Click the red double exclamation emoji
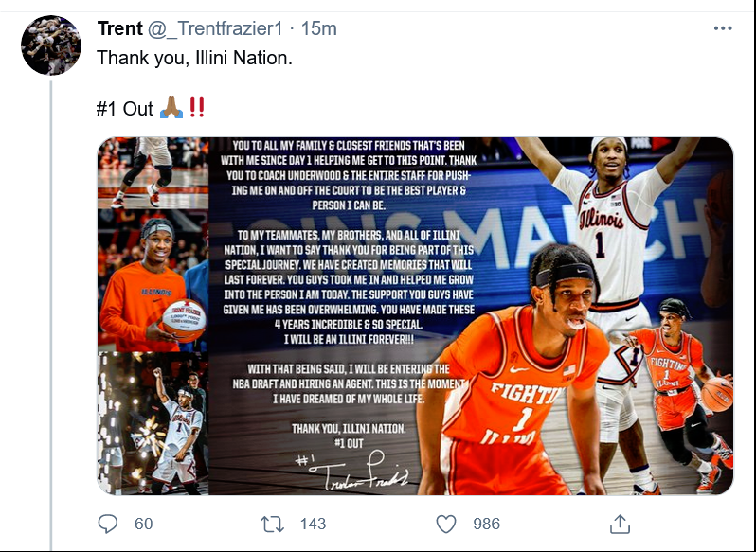 click(196, 109)
